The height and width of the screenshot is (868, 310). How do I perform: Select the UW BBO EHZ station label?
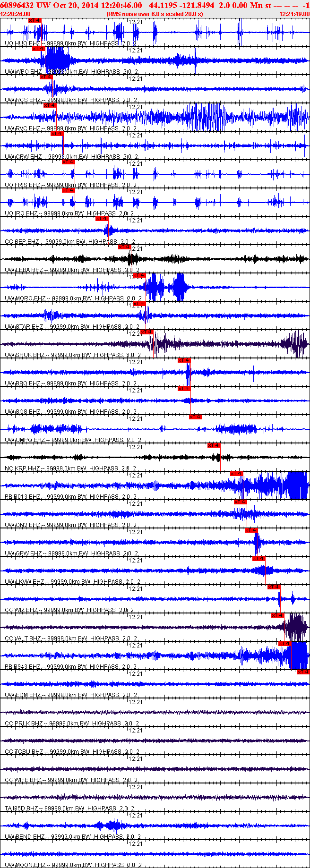(x=23, y=383)
